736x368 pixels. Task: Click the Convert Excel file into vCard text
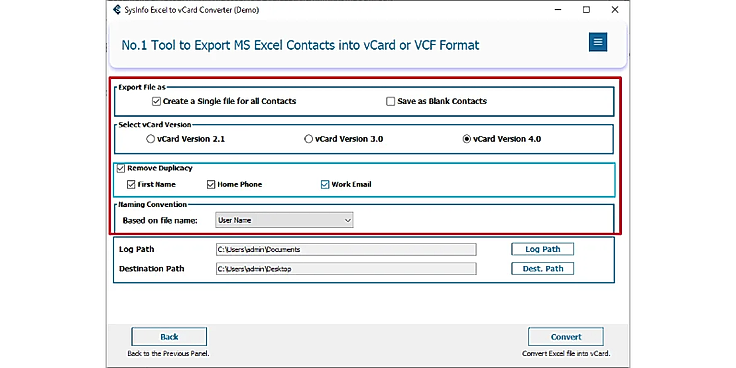coord(566,353)
